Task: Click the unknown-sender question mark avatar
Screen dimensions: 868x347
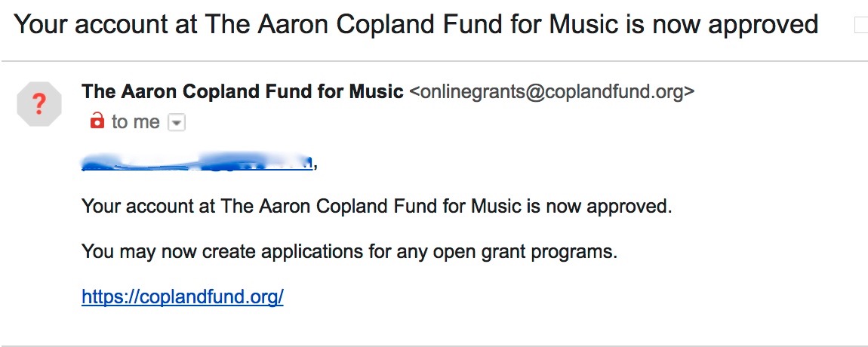Action: [38, 104]
